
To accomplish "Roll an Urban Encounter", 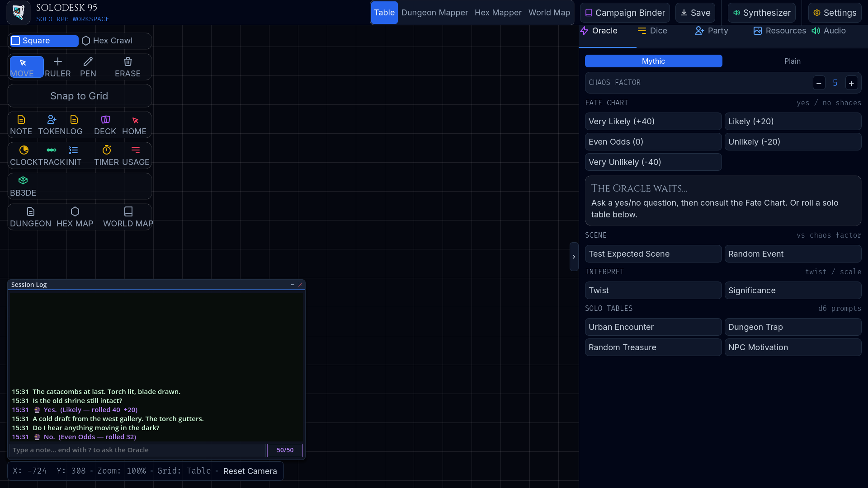I will click(x=653, y=327).
